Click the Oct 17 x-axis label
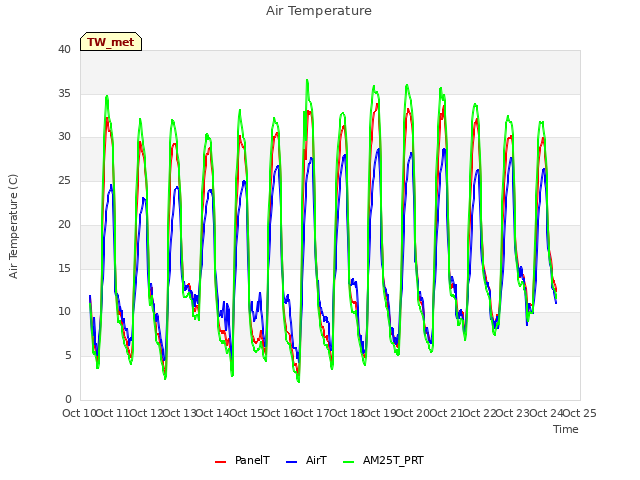The height and width of the screenshot is (480, 640). click(x=313, y=413)
